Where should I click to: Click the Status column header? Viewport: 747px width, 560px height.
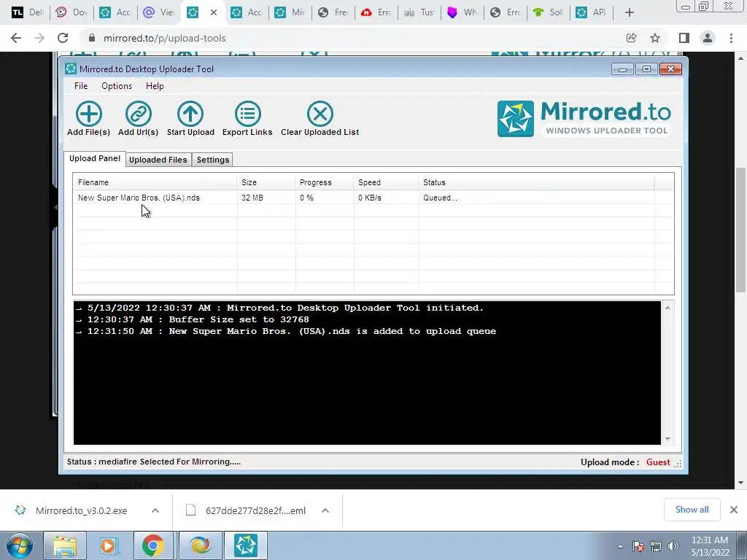[536, 182]
